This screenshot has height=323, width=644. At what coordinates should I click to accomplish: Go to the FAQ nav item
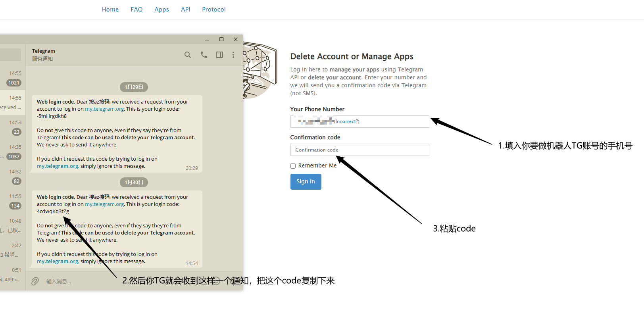point(136,10)
